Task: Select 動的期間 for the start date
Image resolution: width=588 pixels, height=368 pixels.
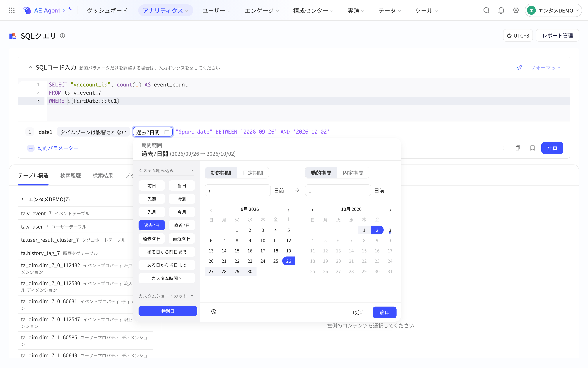Action: tap(221, 173)
